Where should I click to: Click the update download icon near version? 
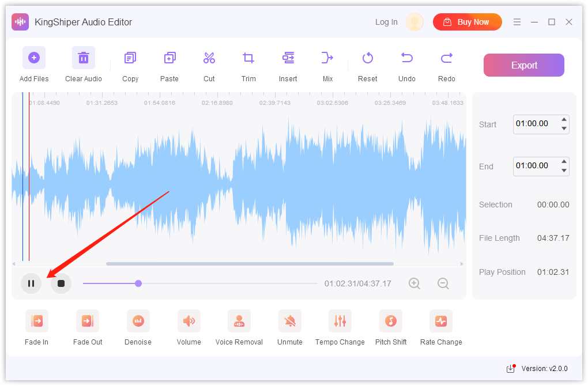(x=511, y=368)
